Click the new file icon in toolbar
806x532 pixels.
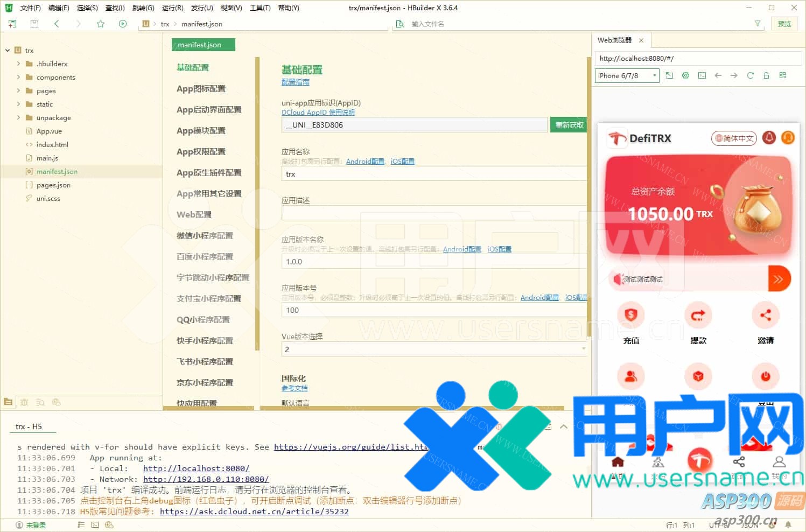coord(12,24)
